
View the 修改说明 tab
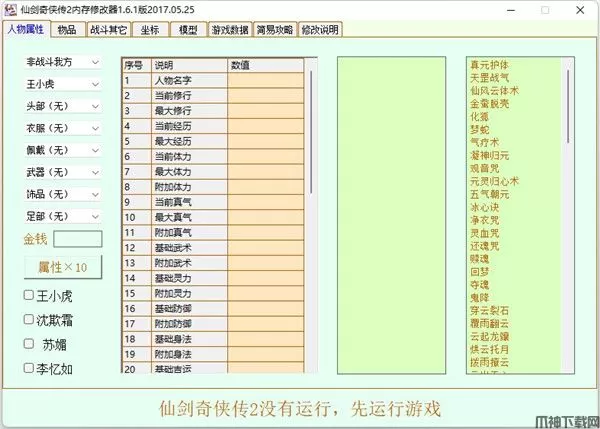click(x=320, y=30)
